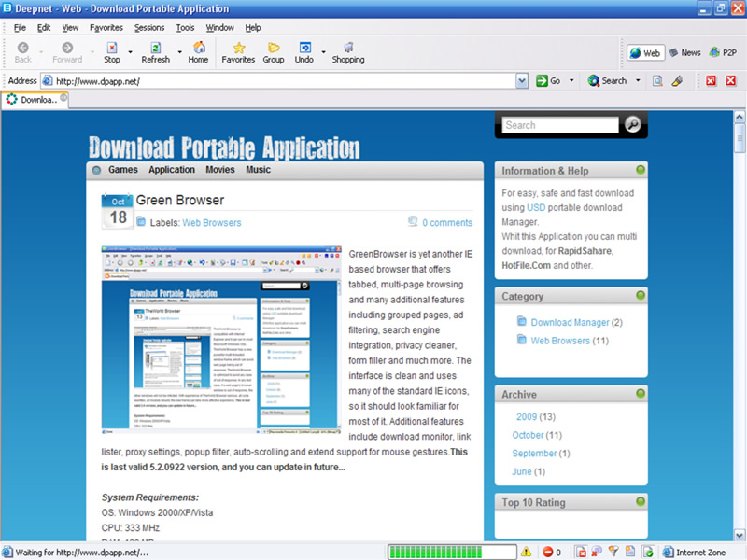Select the Downloa.. browser tab
747x560 pixels.
(35, 100)
